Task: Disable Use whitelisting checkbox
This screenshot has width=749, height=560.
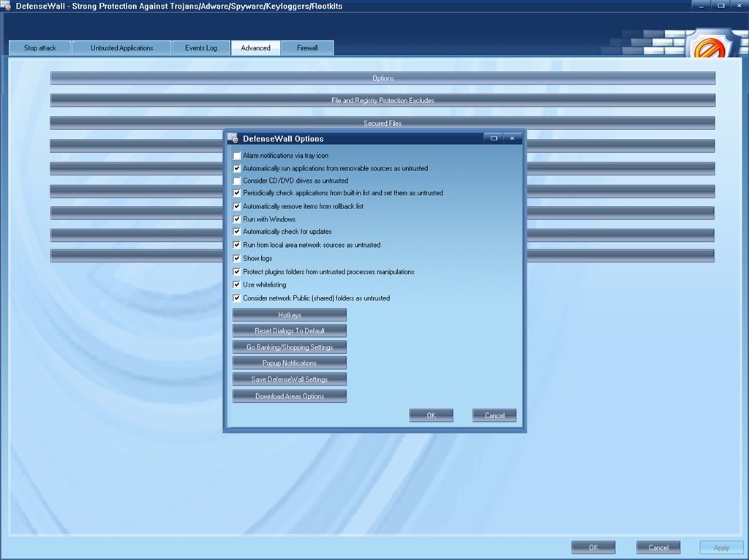Action: click(237, 284)
